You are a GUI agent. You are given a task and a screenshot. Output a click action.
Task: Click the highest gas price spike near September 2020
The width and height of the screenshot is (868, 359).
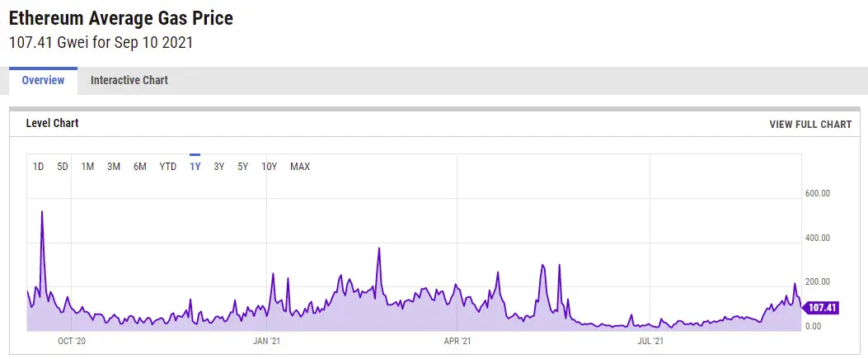pyautogui.click(x=42, y=212)
